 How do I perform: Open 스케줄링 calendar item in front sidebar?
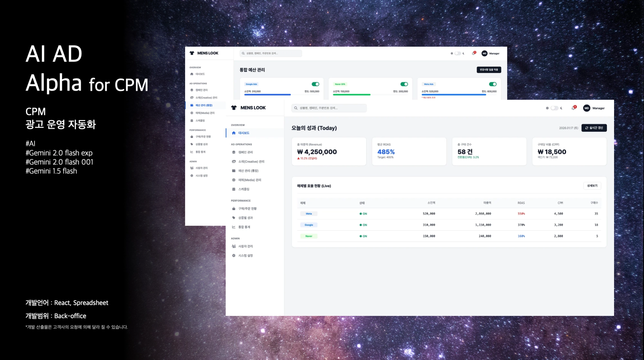click(x=244, y=189)
